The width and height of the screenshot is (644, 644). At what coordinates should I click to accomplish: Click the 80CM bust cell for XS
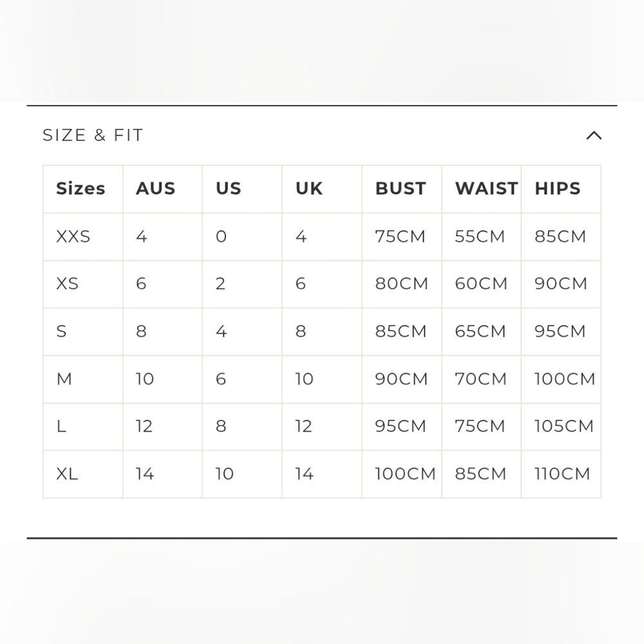(401, 284)
